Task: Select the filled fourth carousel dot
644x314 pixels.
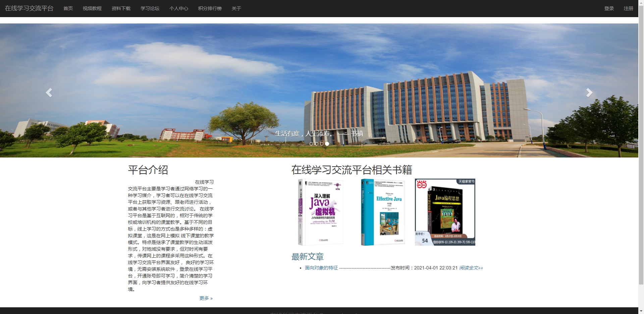Action: click(328, 143)
